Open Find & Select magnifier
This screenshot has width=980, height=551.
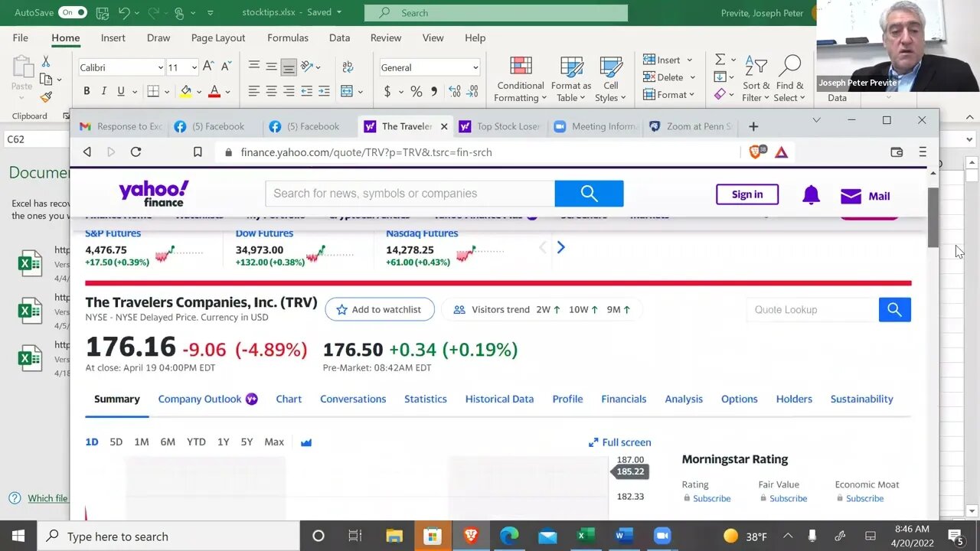[789, 79]
